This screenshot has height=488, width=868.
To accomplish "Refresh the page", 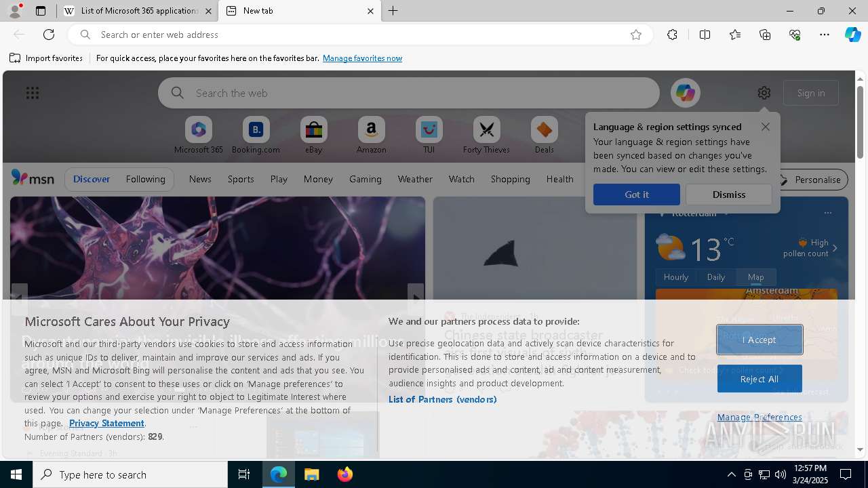I will tap(49, 35).
